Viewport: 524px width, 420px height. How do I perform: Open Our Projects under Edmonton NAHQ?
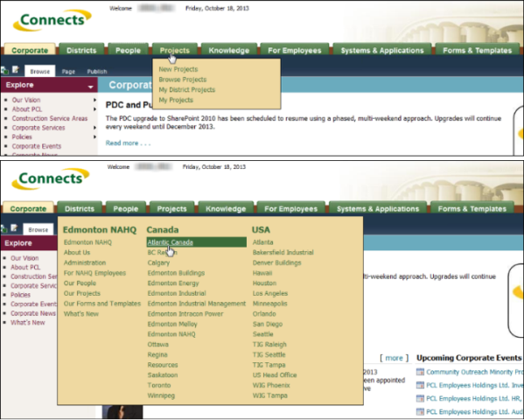pos(82,293)
